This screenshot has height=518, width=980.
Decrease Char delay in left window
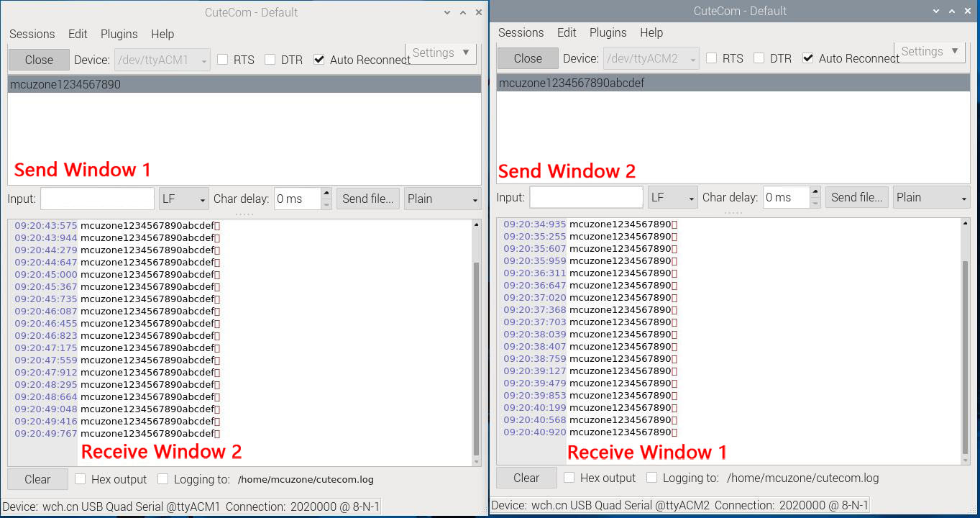tap(326, 204)
